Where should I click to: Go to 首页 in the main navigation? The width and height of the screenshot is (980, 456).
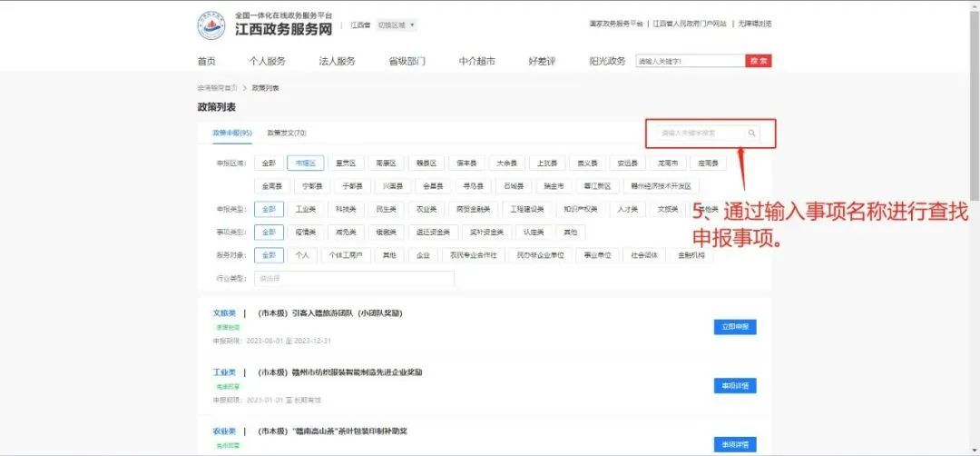pyautogui.click(x=207, y=61)
